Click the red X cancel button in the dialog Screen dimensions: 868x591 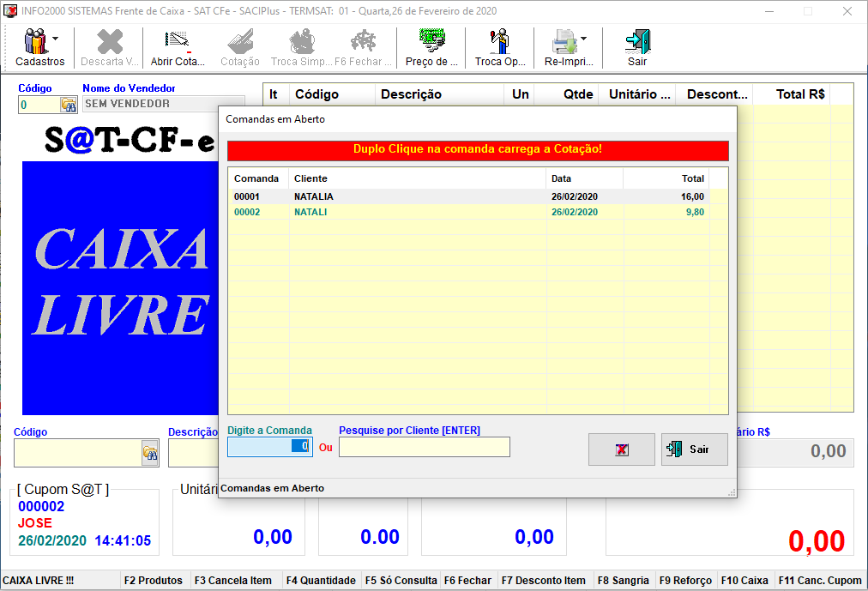tap(622, 449)
